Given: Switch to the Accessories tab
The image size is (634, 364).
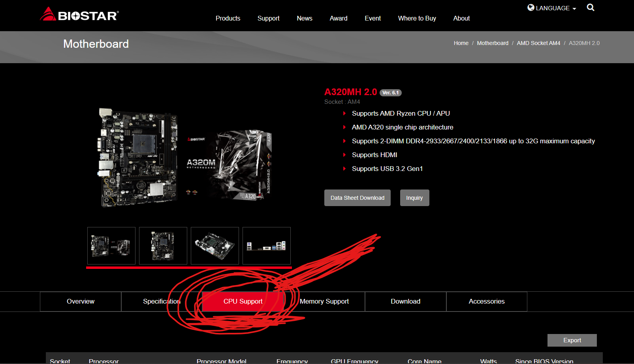Looking at the screenshot, I should pos(487,302).
